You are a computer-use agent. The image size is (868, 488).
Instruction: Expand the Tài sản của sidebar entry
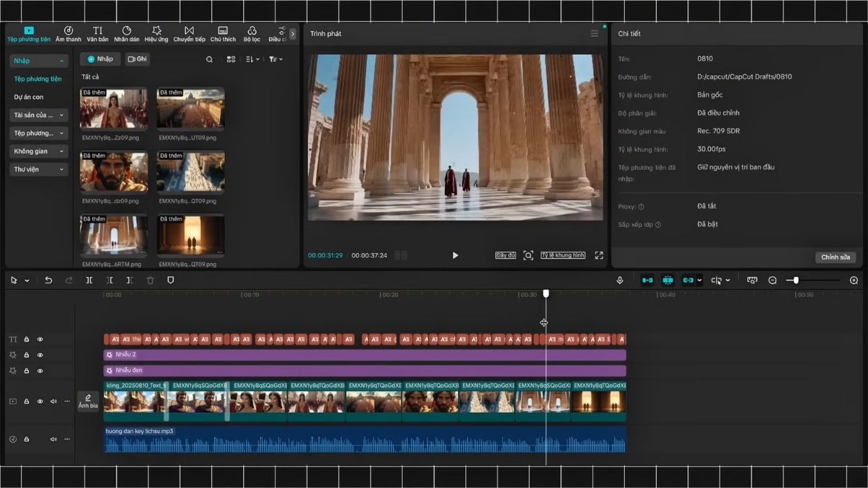pyautogui.click(x=38, y=114)
